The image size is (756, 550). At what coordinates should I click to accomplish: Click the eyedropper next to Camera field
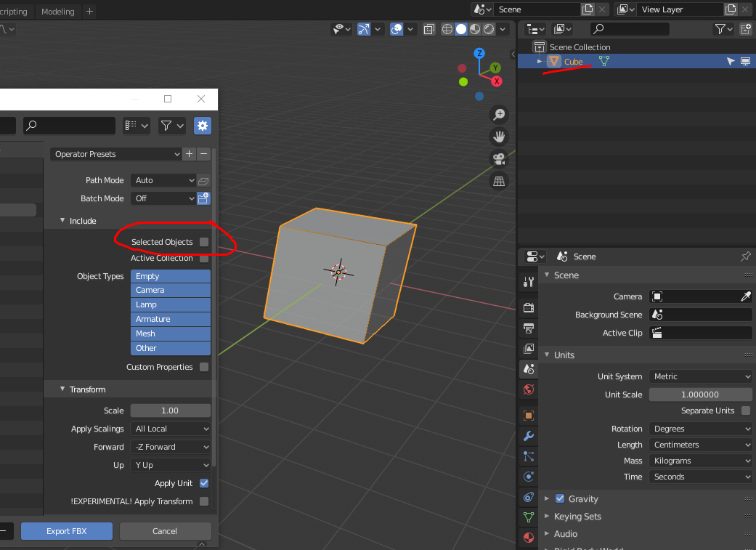click(745, 296)
